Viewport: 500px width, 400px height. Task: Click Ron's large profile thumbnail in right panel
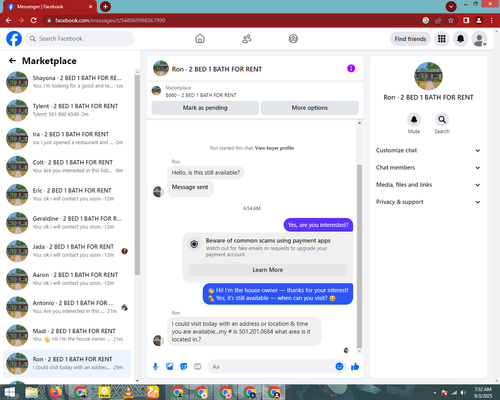click(x=428, y=76)
